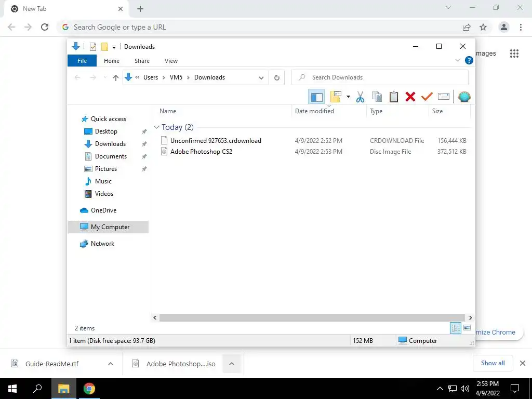This screenshot has width=532, height=399.
Task: Open Quick Access Toolbar customize dropdown
Action: (x=114, y=47)
